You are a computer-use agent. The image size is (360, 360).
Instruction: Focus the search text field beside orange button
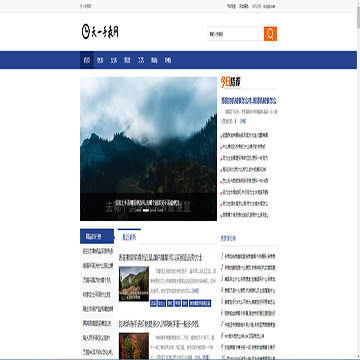(236, 34)
